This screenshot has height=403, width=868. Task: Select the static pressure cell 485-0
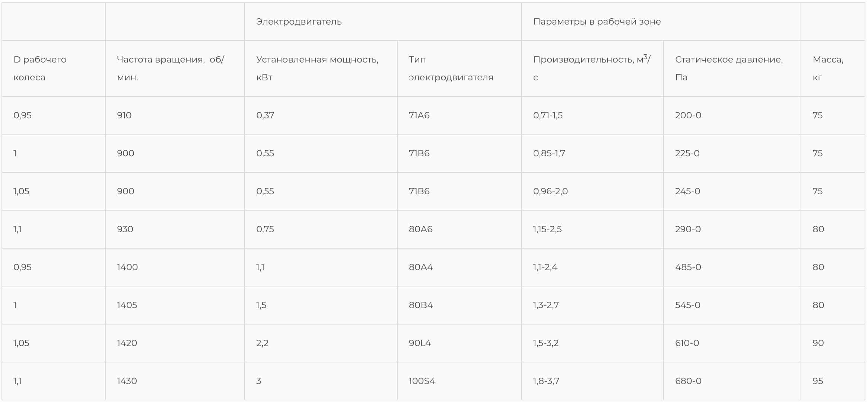[688, 267]
